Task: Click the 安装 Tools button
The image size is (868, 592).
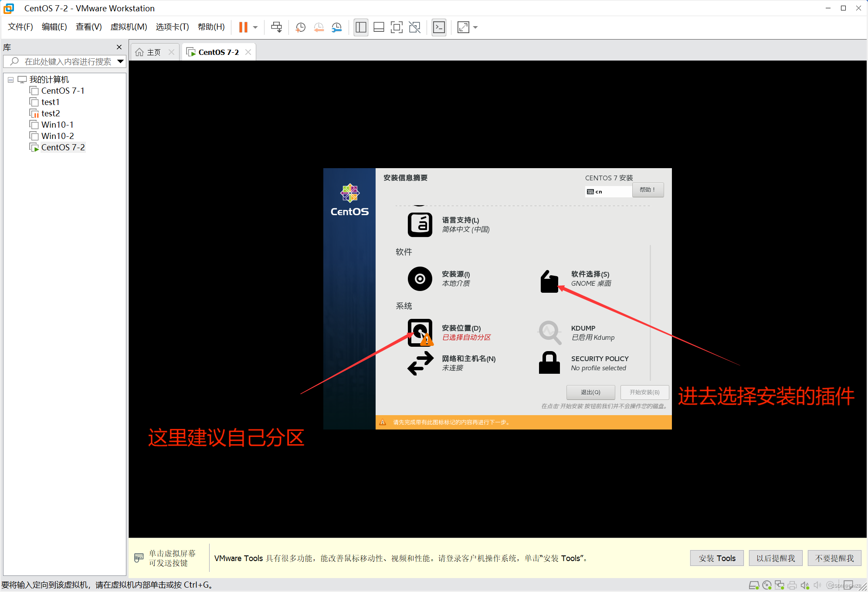Action: [x=717, y=558]
